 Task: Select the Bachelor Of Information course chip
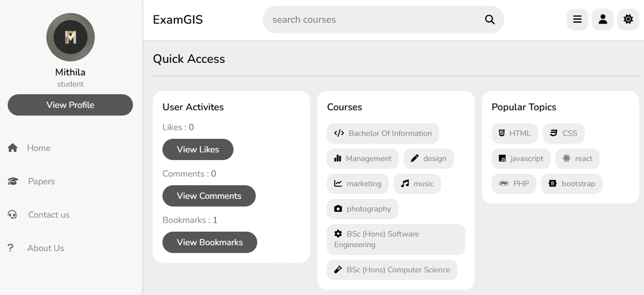tap(383, 133)
